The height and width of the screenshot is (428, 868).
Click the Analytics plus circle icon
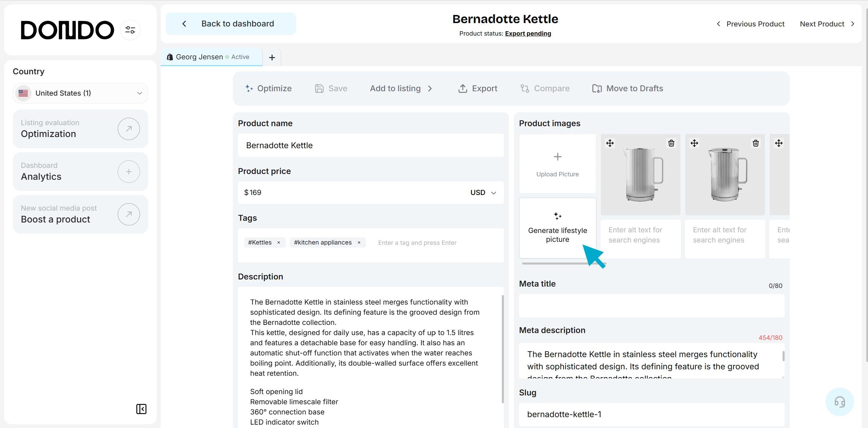tap(129, 172)
